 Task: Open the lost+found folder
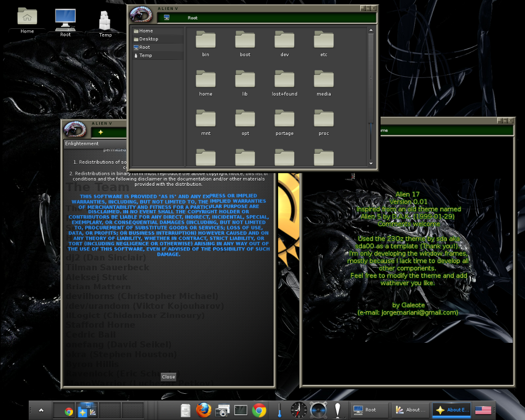pyautogui.click(x=285, y=83)
